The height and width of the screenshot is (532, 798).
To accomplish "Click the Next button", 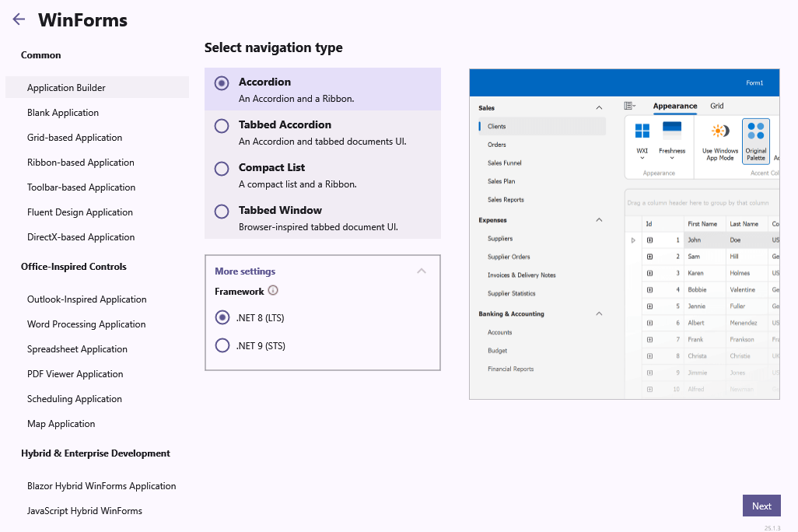I will click(761, 506).
